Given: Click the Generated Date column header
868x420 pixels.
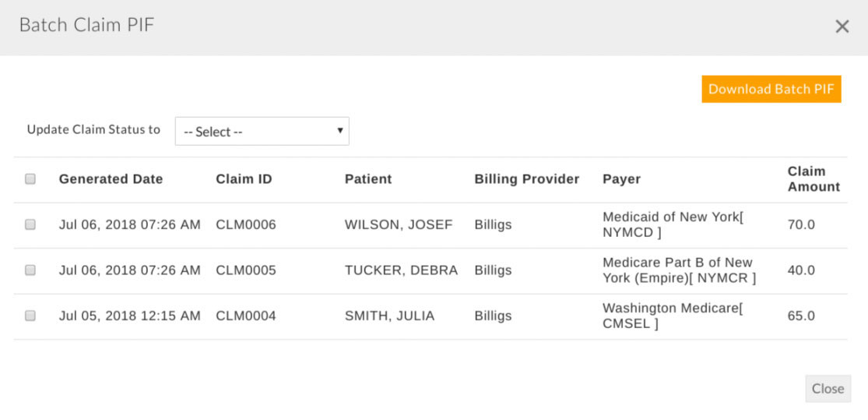Looking at the screenshot, I should (x=111, y=179).
